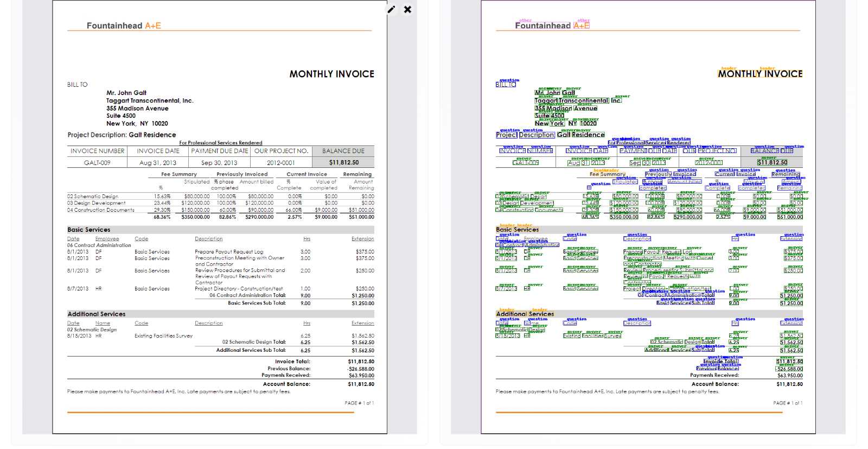Viewport: 868px width, 449px height.
Task: Click 'Fee Summary' heading in left invoice
Action: click(179, 174)
